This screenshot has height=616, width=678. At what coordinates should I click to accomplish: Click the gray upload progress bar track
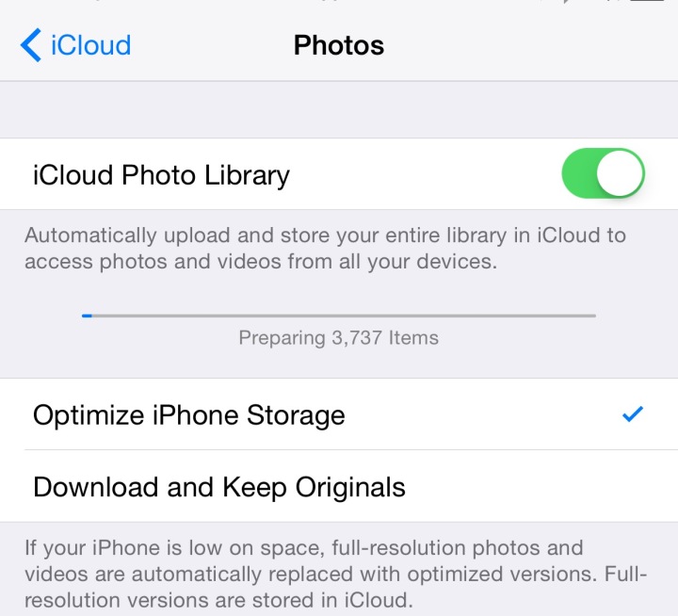339,316
